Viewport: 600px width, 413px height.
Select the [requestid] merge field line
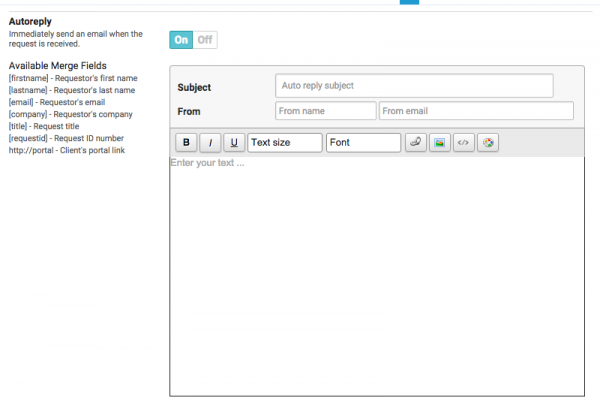tap(66, 138)
